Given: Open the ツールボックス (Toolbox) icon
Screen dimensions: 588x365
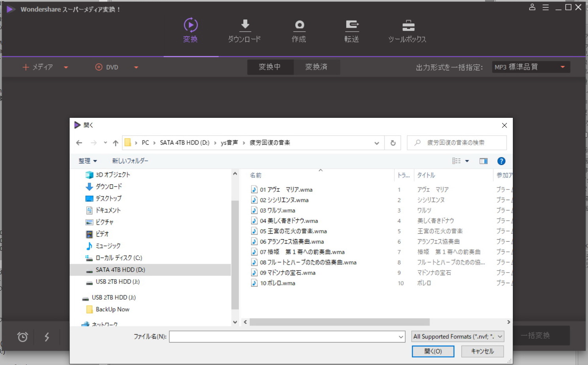Looking at the screenshot, I should point(408,26).
